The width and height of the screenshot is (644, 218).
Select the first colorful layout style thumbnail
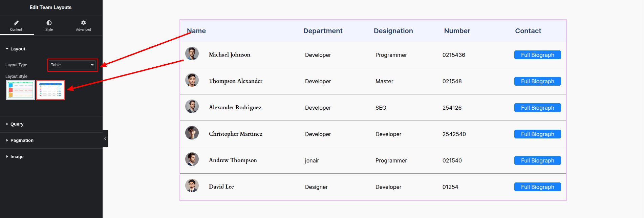(x=20, y=90)
